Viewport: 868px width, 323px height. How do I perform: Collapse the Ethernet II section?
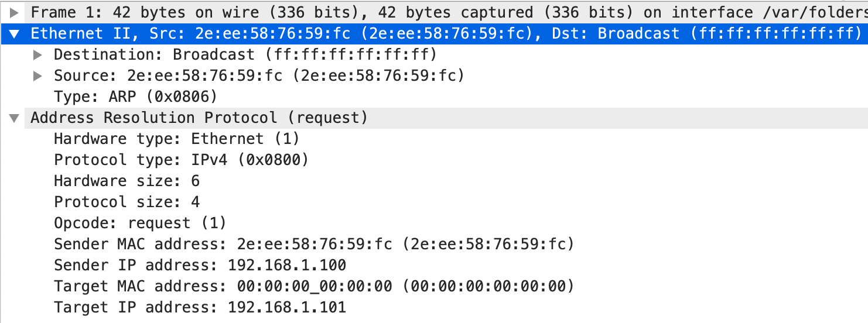point(15,33)
